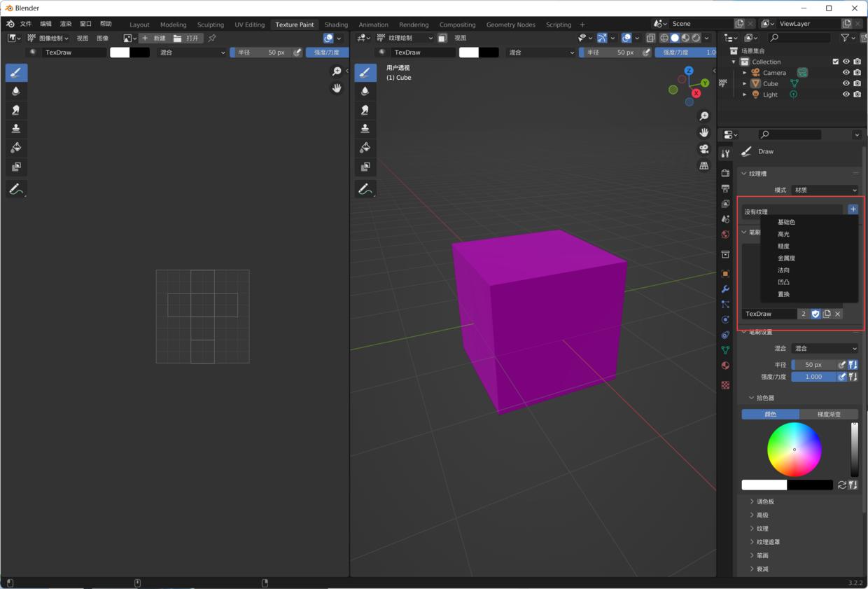This screenshot has width=868, height=589.
Task: Toggle the fake user shield on TexDraw brush
Action: tap(815, 314)
